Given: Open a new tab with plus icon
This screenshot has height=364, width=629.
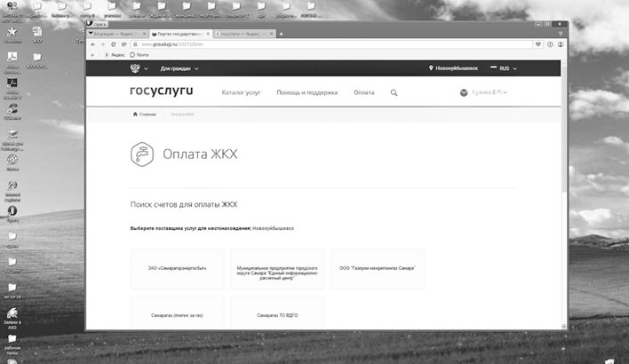Looking at the screenshot, I should click(x=282, y=34).
